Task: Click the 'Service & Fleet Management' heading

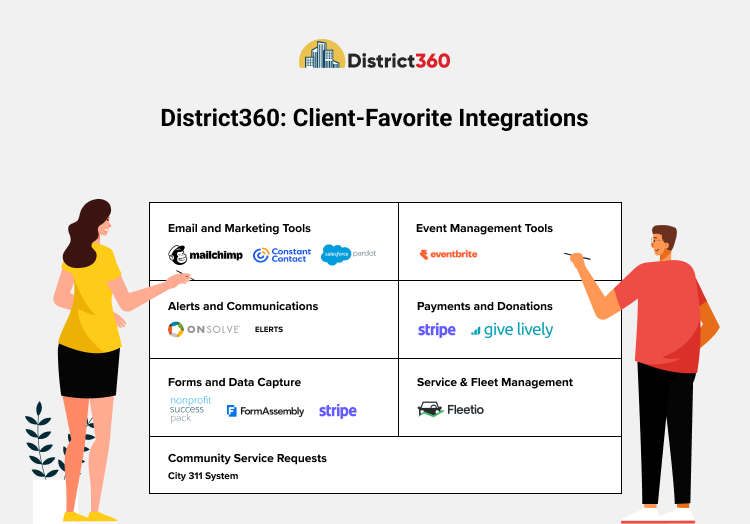Action: [x=495, y=382]
